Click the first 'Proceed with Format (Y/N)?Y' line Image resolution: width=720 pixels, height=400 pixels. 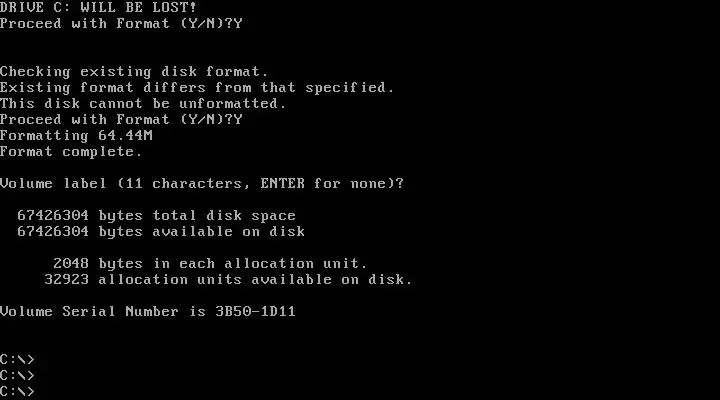pyautogui.click(x=121, y=24)
